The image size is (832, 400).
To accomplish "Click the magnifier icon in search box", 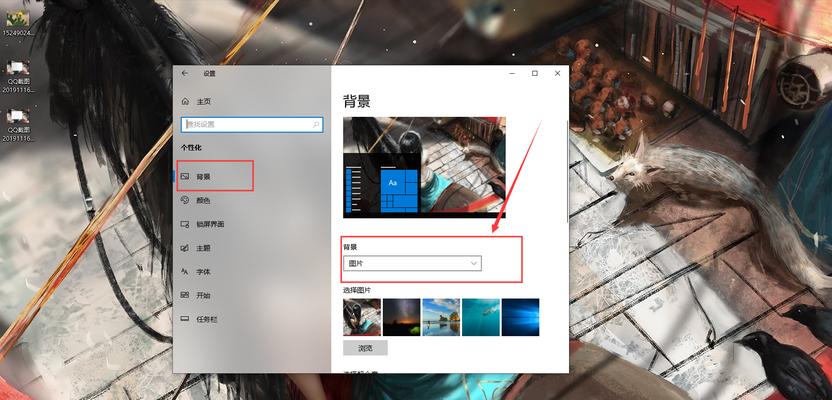I will pyautogui.click(x=316, y=125).
